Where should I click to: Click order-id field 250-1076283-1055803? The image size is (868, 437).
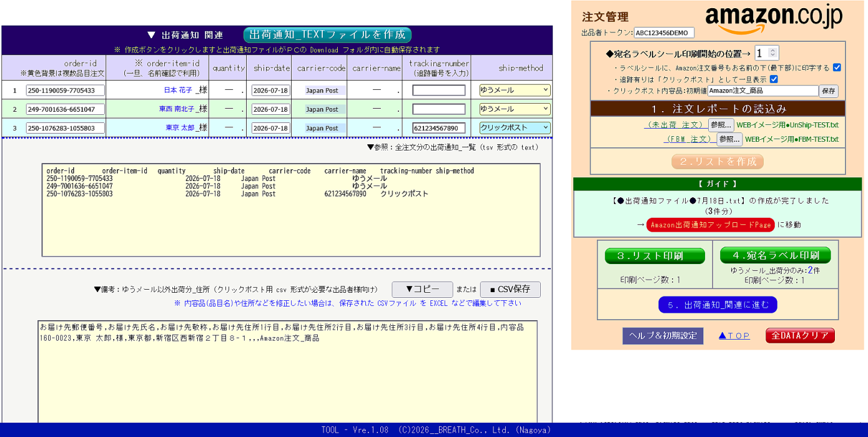pyautogui.click(x=66, y=128)
